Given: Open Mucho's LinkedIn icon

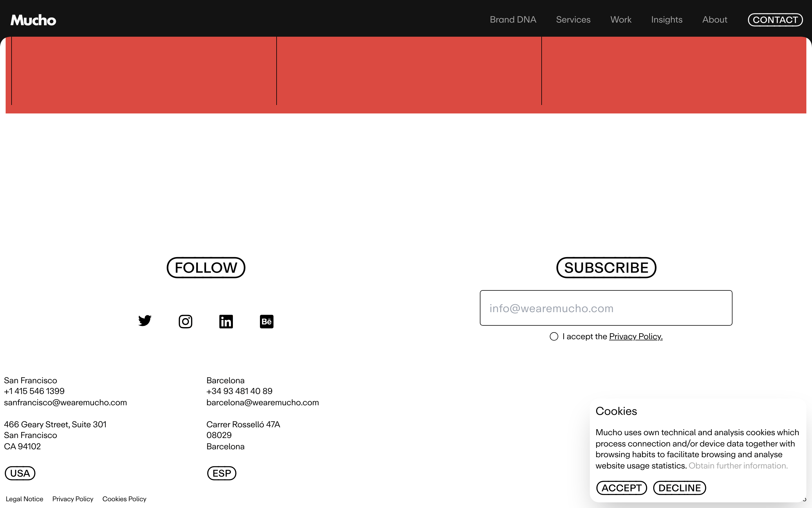Looking at the screenshot, I should [226, 321].
